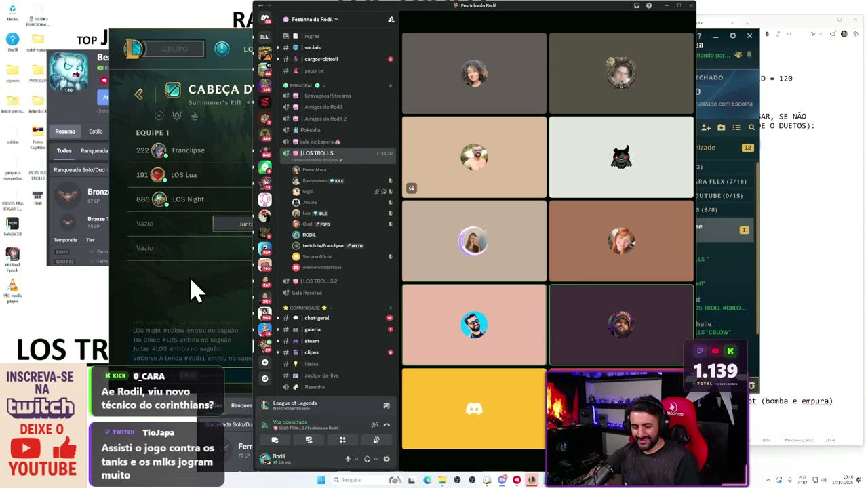Go back in League lobby with arrow
The image size is (868, 488).
(x=139, y=94)
